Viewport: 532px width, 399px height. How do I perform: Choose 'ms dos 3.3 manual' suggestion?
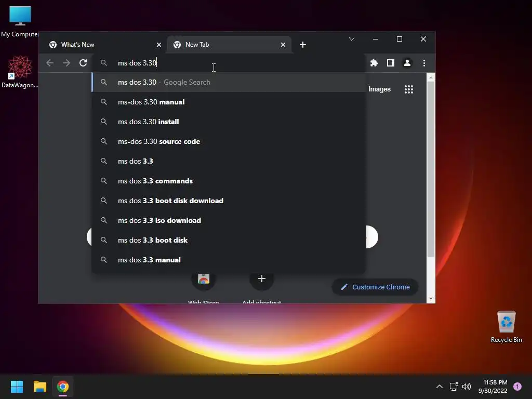[x=229, y=260]
